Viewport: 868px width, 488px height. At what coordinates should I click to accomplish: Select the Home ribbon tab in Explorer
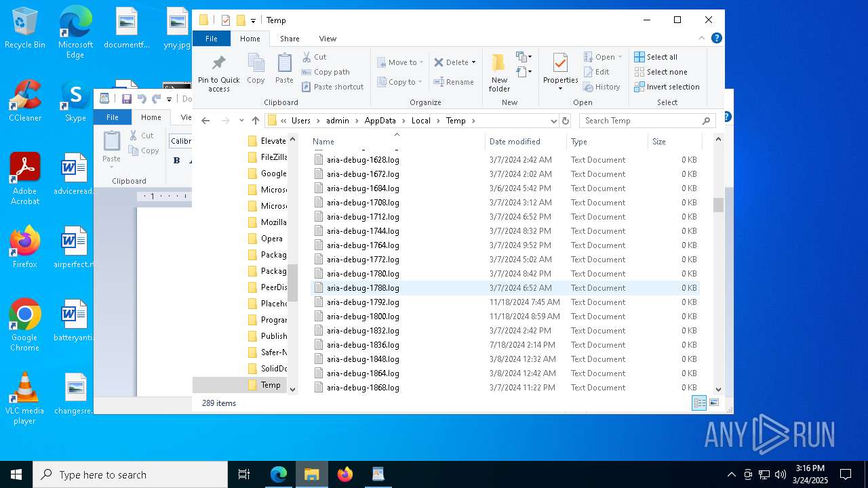point(250,39)
